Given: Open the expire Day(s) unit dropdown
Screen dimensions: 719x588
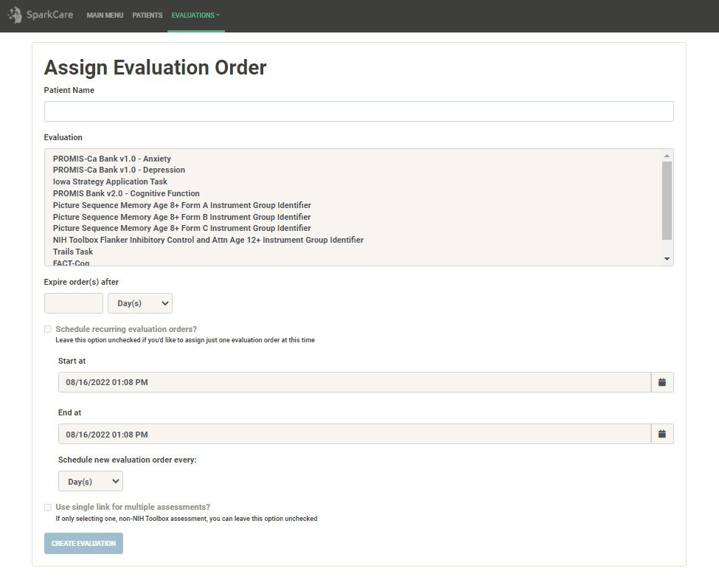Looking at the screenshot, I should [140, 303].
